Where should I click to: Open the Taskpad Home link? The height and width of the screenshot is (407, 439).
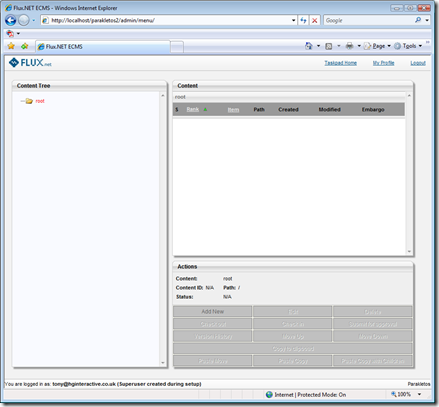pos(341,63)
